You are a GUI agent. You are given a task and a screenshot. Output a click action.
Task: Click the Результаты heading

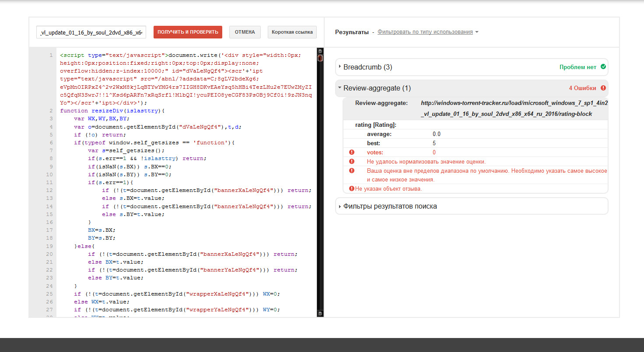point(352,32)
